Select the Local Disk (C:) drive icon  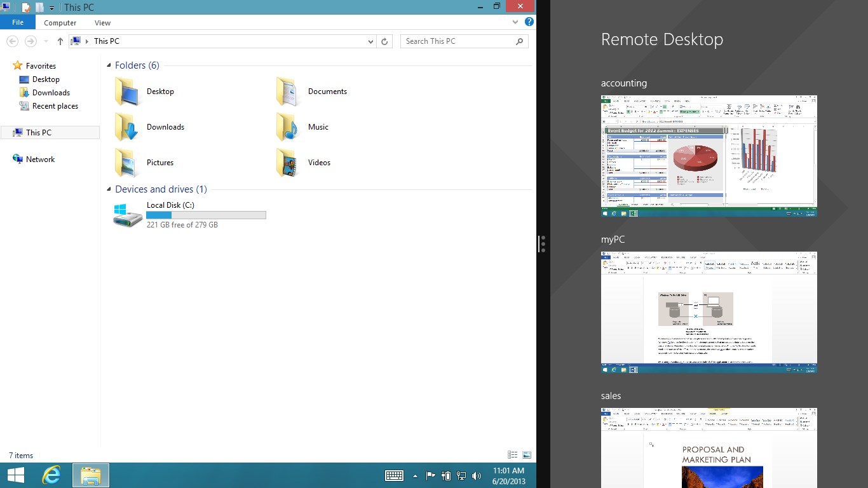pos(127,215)
